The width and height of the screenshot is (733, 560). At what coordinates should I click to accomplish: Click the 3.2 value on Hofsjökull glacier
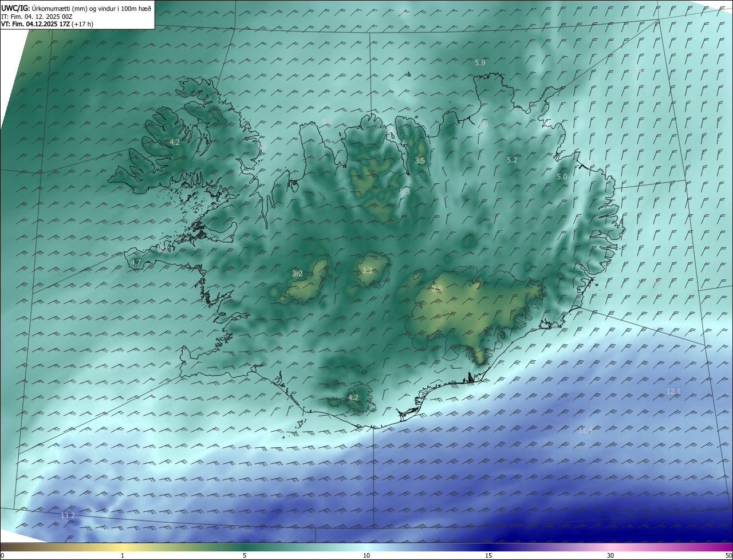pyautogui.click(x=367, y=270)
